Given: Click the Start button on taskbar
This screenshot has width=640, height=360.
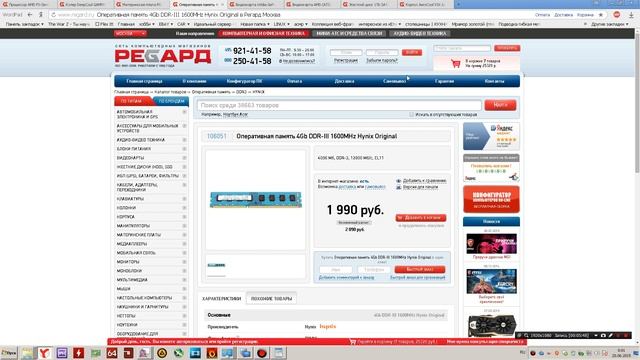Looking at the screenshot, I should pyautogui.click(x=9, y=353).
